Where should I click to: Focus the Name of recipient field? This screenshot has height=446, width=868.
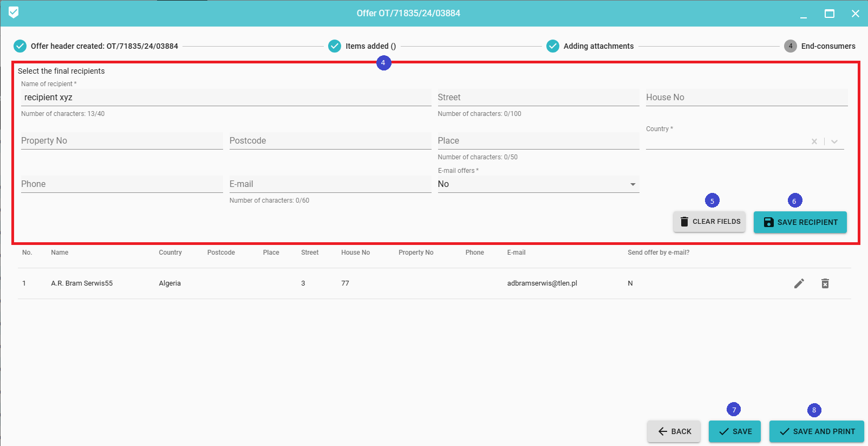(x=226, y=98)
